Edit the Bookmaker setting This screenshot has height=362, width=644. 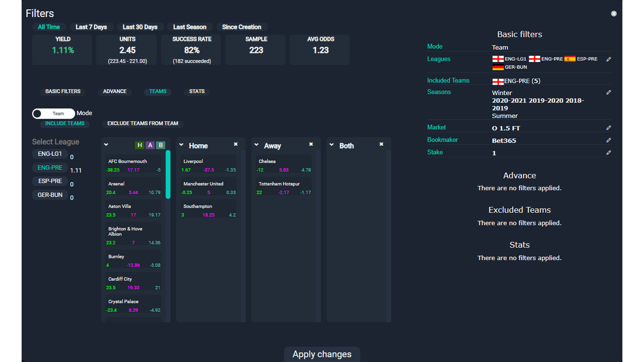pyautogui.click(x=608, y=140)
